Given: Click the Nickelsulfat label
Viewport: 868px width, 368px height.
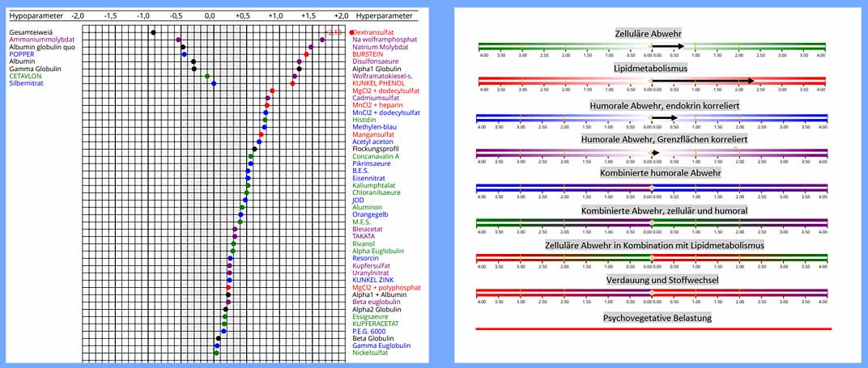Looking at the screenshot, I should click(370, 353).
